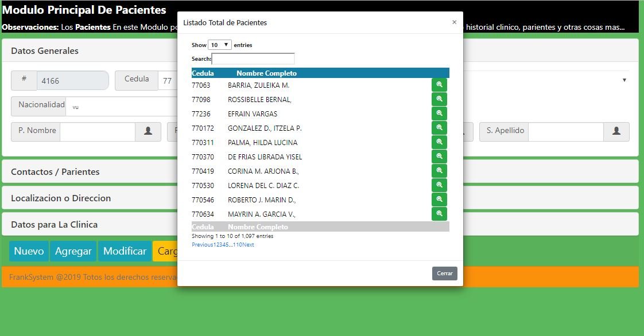This screenshot has width=644, height=336.
Task: Click the person icon next to S. Apellido field
Action: tap(616, 131)
